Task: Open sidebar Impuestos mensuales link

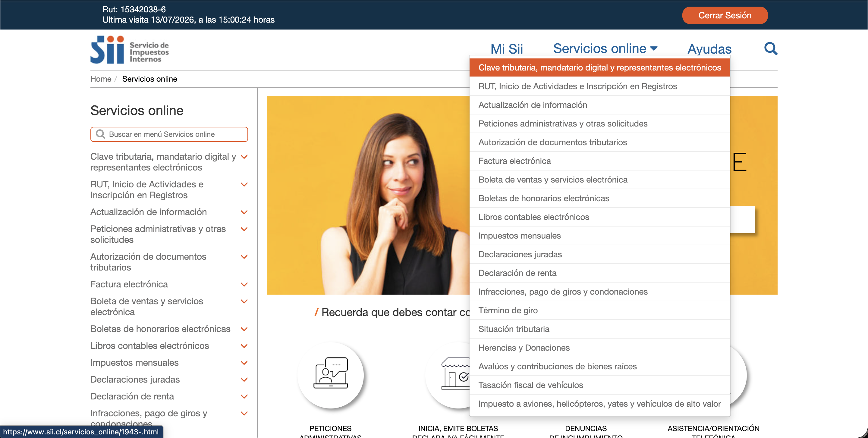Action: 134,363
